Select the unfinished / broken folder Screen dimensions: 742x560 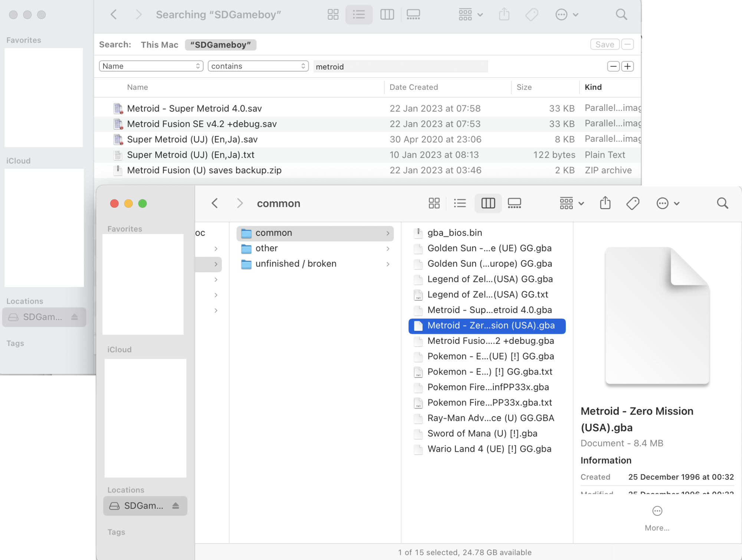[315, 264]
